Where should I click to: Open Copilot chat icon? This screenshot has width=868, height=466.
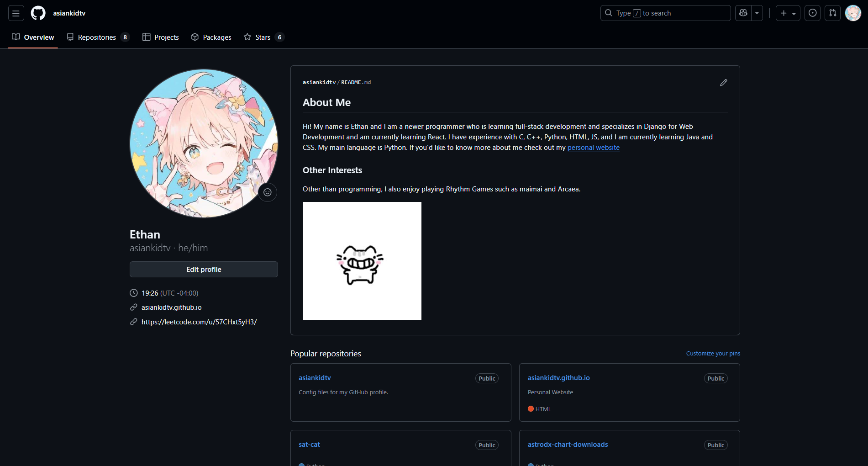743,13
